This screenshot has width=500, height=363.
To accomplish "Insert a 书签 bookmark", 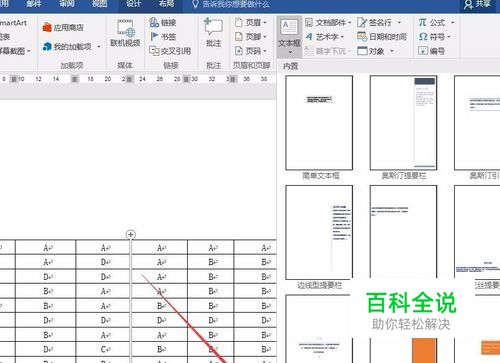I will [x=163, y=37].
